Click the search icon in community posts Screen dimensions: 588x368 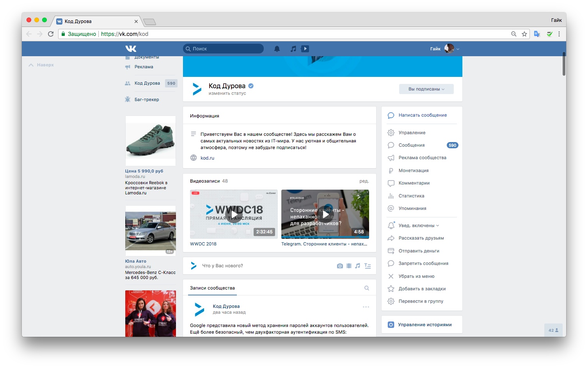pos(367,288)
